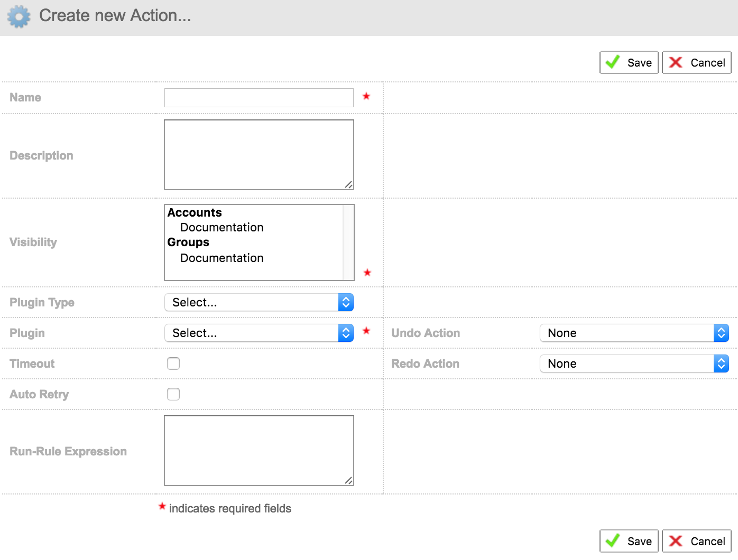
Task: Enable the Timeout checkbox
Action: point(173,363)
